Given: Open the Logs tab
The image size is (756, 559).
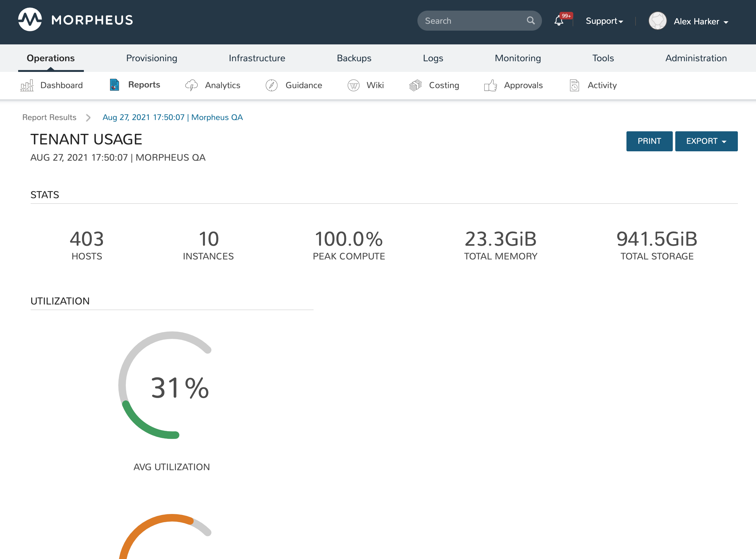Looking at the screenshot, I should click(x=433, y=58).
